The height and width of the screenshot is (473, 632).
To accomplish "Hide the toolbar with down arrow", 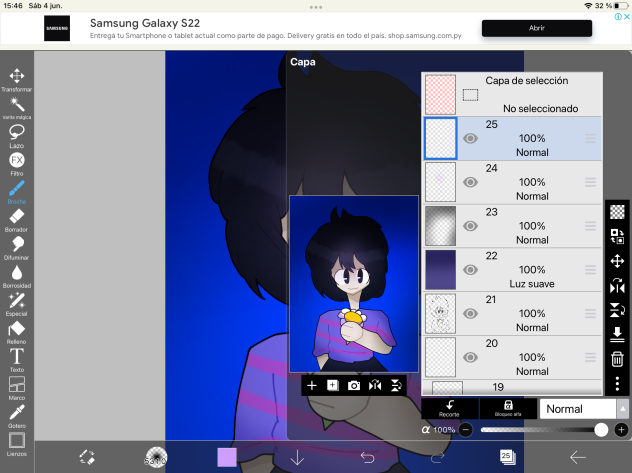I will coord(297,457).
